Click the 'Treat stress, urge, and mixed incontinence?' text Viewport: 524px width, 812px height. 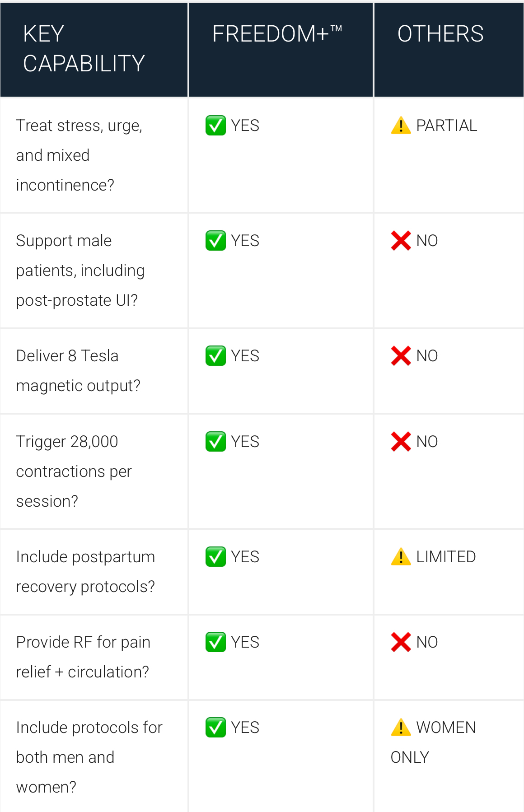79,155
